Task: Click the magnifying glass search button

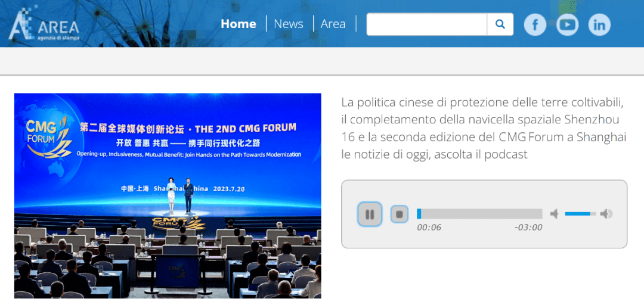Action: click(500, 24)
